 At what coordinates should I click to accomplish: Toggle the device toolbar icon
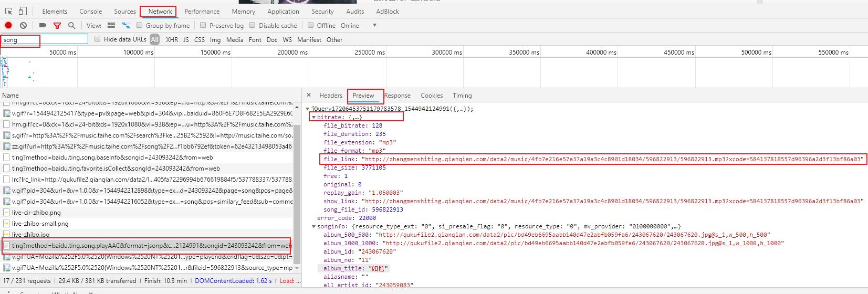(23, 11)
